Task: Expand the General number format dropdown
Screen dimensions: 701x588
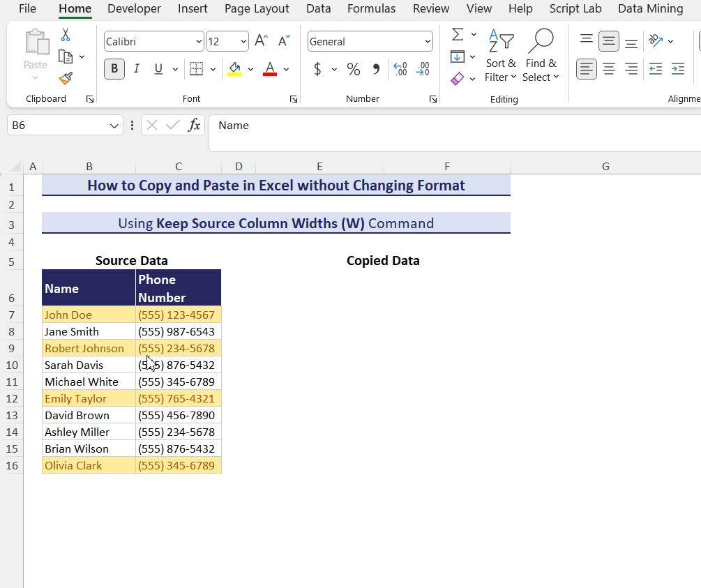Action: pos(428,42)
